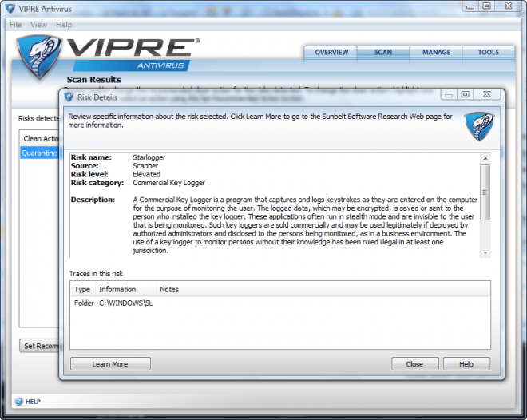The width and height of the screenshot is (527, 420).
Task: Open the File menu
Action: click(x=15, y=25)
